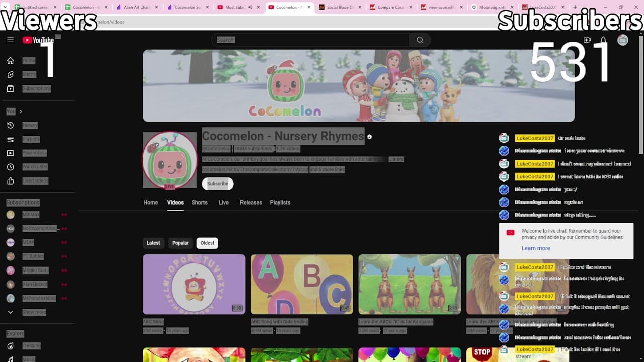Image resolution: width=644 pixels, height=362 pixels.
Task: Subscribe to Cocomelon channel
Action: pyautogui.click(x=218, y=184)
